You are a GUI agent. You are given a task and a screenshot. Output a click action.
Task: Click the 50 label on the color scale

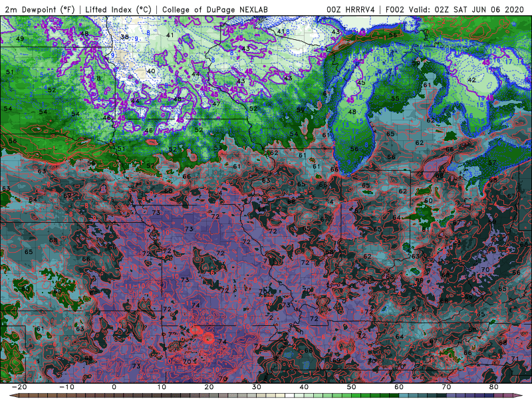point(352,387)
